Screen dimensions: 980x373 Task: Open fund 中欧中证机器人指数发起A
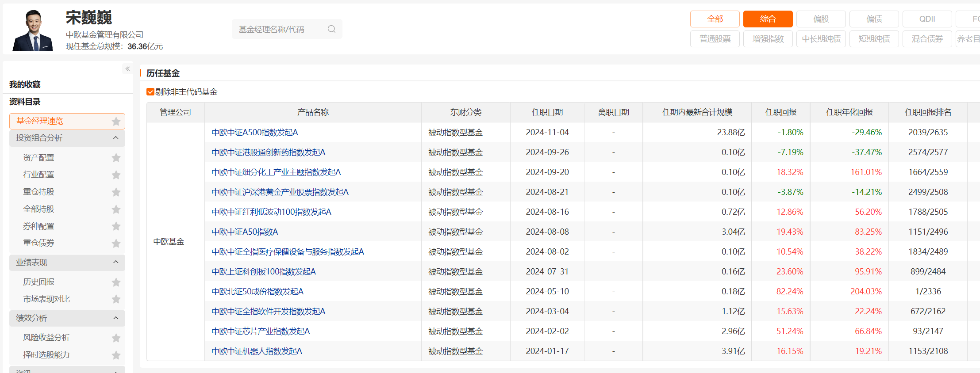tap(257, 351)
